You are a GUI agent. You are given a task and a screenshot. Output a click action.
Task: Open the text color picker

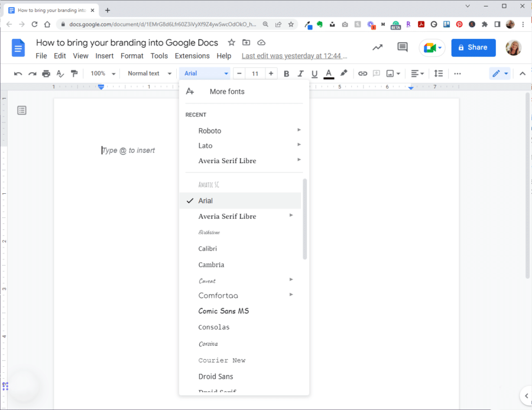[x=329, y=73]
